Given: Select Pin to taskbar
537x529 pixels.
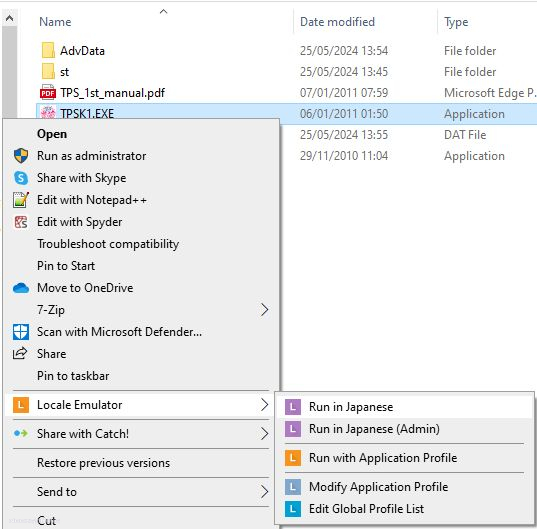Looking at the screenshot, I should click(141, 376).
